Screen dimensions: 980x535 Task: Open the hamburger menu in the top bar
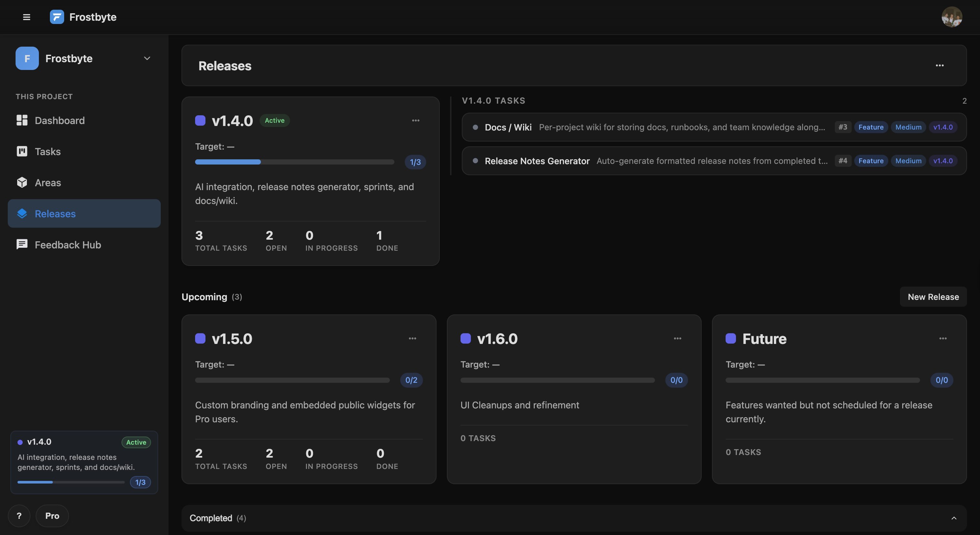click(x=26, y=17)
